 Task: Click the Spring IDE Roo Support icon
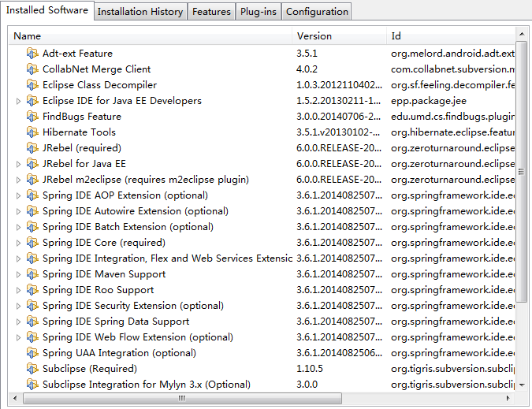coord(32,290)
